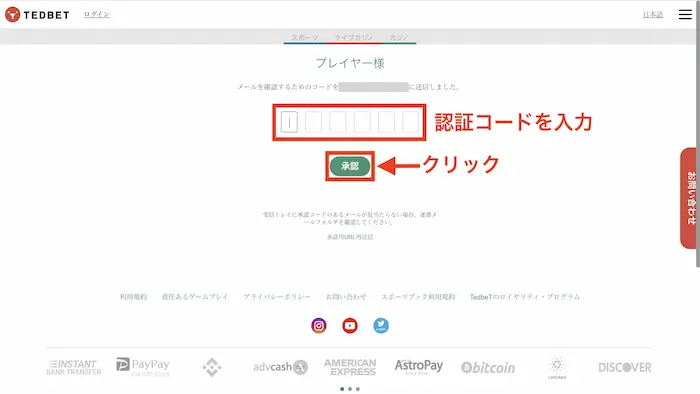The width and height of the screenshot is (700, 394).
Task: Switch to the ライブカジノ tab
Action: pyautogui.click(x=354, y=37)
